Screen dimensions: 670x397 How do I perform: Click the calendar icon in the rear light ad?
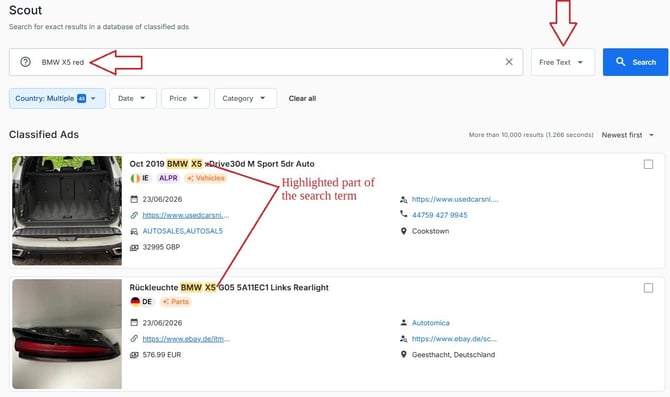pyautogui.click(x=134, y=323)
